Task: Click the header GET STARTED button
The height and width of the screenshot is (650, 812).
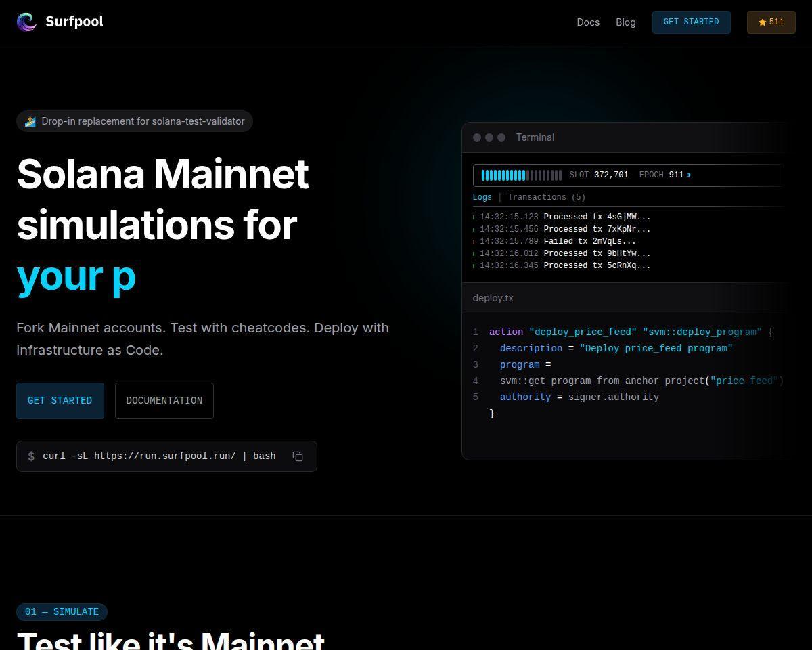Action: tap(692, 22)
